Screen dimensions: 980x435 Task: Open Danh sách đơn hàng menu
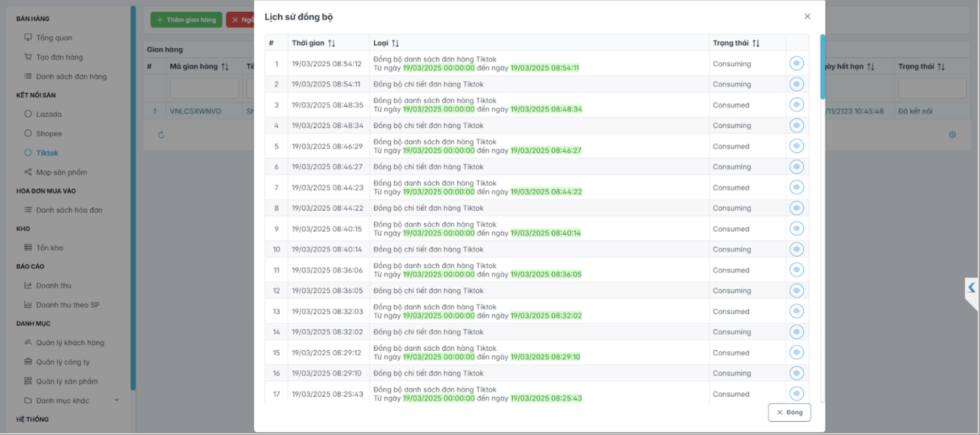pyautogui.click(x=71, y=76)
